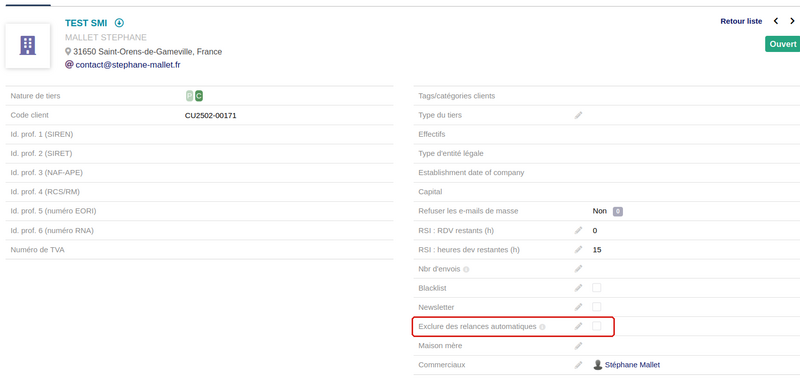Click the Id. prof. 1 (SIREN) label
Screen dimensions: 800x388
coord(42,134)
